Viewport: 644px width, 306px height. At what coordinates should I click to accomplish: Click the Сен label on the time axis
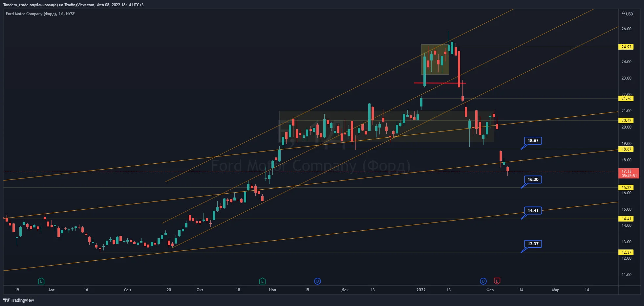[x=127, y=290]
